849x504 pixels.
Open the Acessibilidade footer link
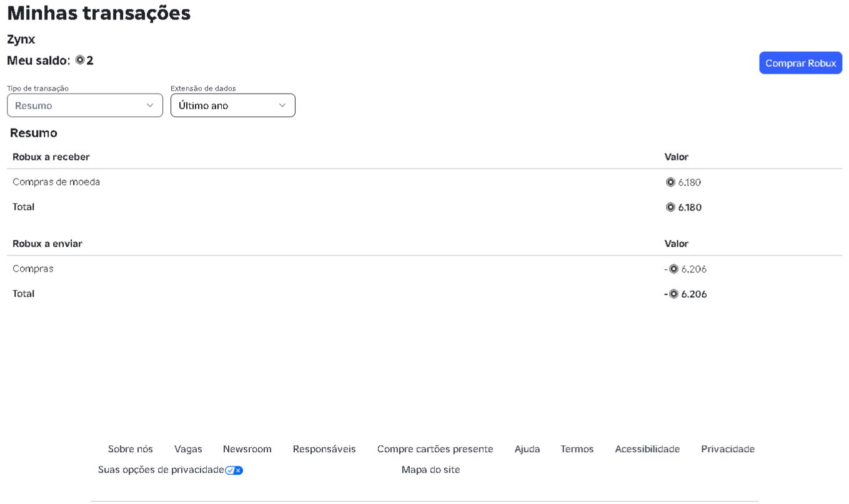coord(647,449)
